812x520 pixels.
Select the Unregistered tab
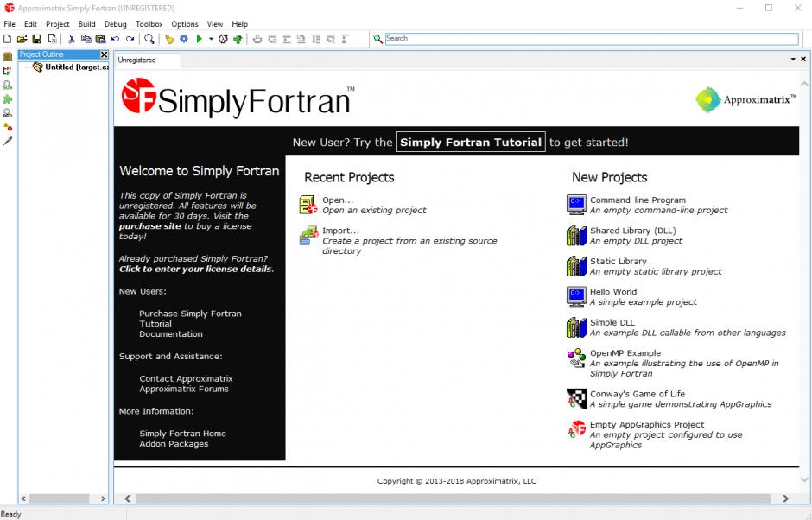(x=148, y=60)
